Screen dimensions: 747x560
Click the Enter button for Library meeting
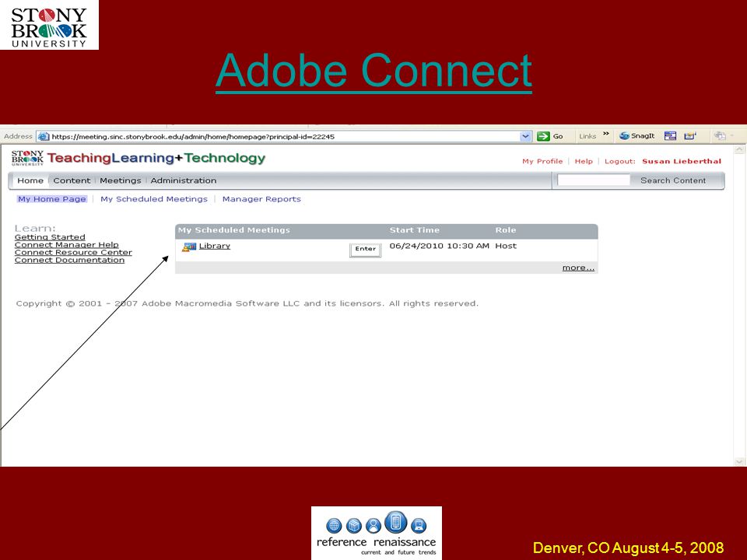click(366, 250)
